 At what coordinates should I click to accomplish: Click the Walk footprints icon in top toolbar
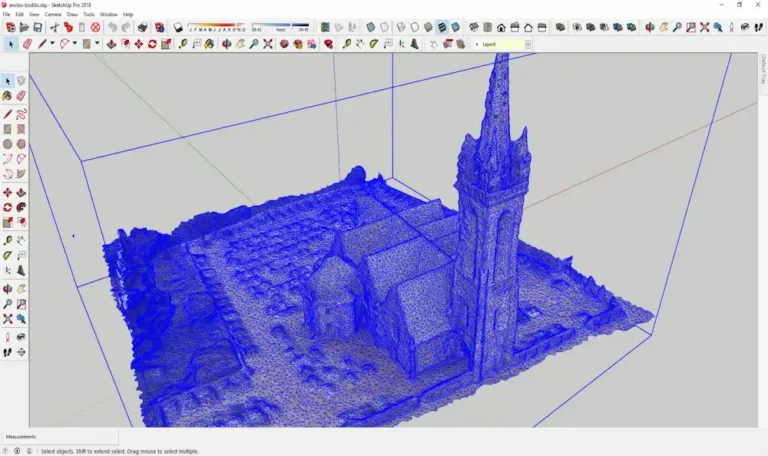click(x=759, y=27)
